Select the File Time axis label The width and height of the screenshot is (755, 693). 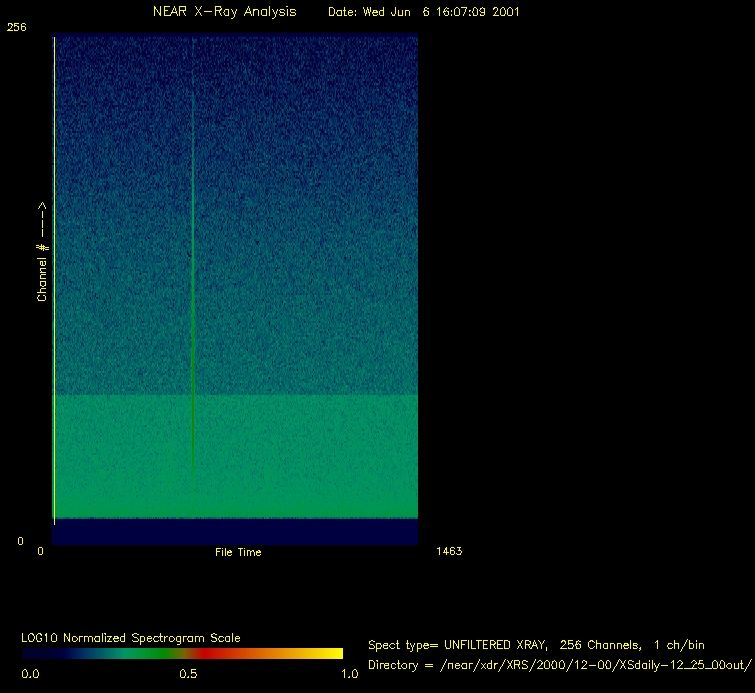[x=238, y=552]
